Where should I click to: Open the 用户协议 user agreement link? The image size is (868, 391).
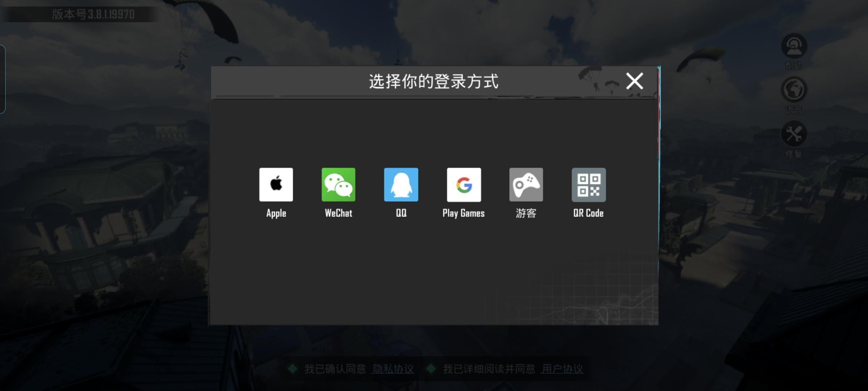(562, 369)
